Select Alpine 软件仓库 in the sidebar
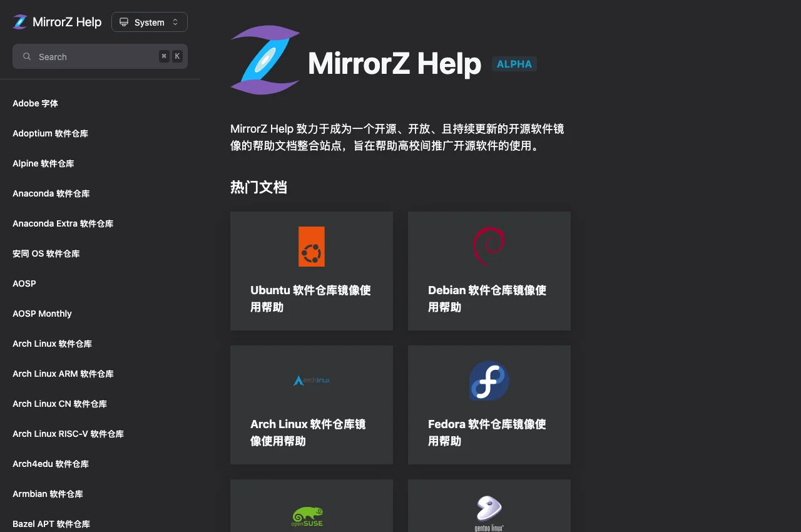The image size is (801, 532). tap(43, 163)
